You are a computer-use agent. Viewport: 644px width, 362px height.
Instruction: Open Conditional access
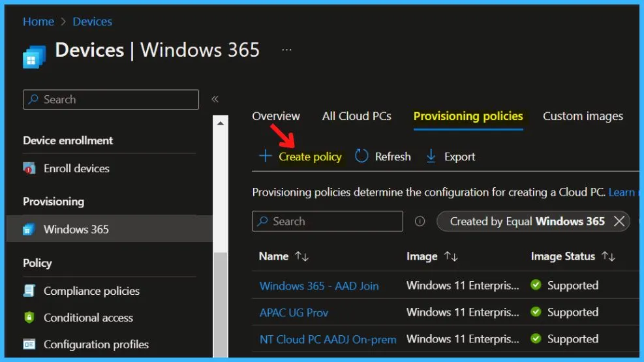tap(88, 317)
